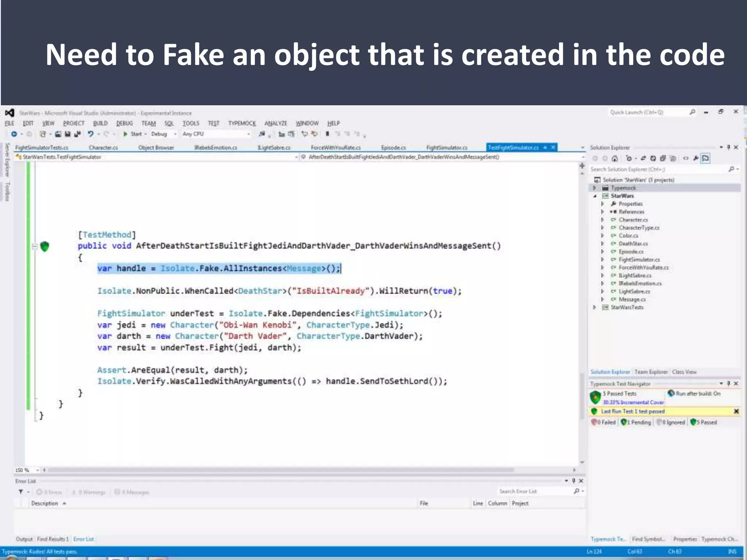Click the Show All Files icon
The width and height of the screenshot is (747, 560).
coord(673,158)
